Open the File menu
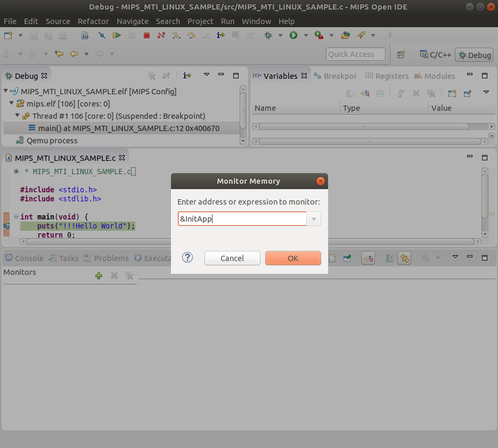 (x=10, y=21)
